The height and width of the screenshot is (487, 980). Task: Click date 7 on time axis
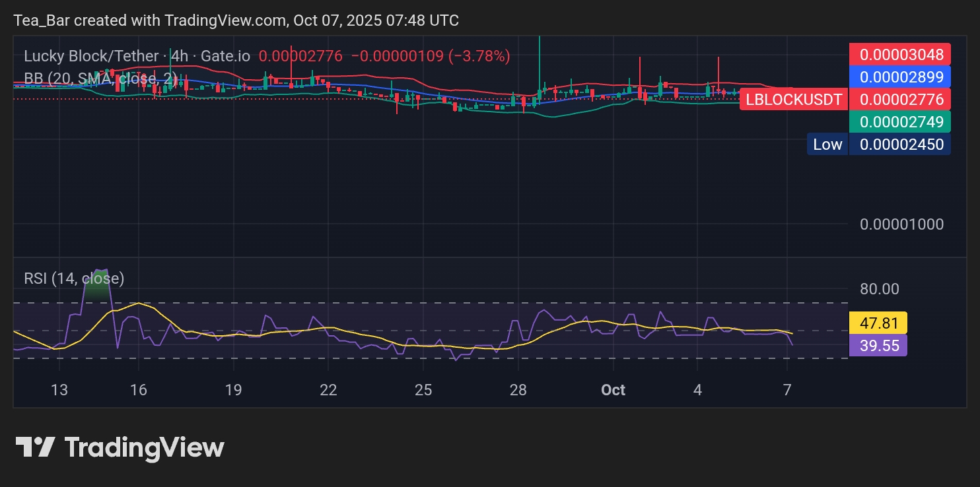pyautogui.click(x=787, y=390)
